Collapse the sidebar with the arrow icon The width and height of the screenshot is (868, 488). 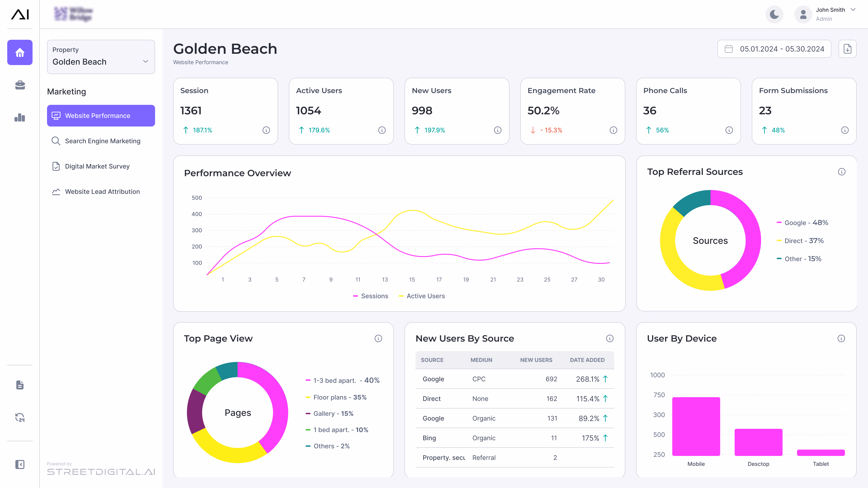click(x=20, y=465)
